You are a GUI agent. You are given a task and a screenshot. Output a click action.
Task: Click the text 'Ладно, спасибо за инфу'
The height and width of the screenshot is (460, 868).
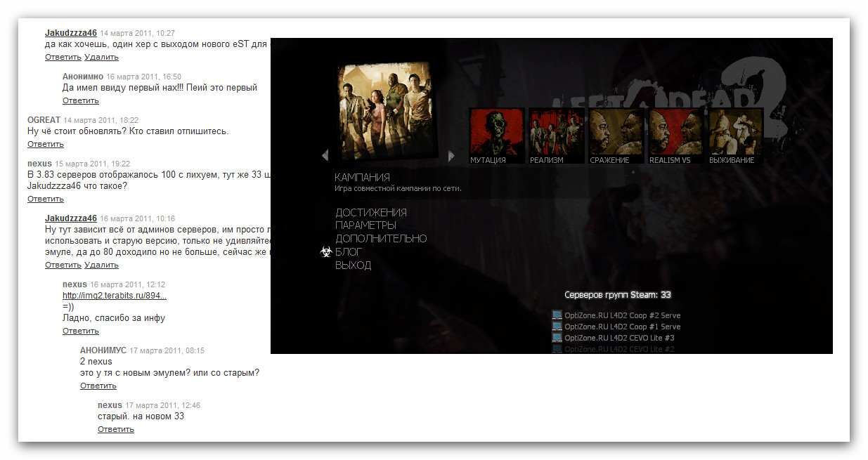pyautogui.click(x=114, y=318)
